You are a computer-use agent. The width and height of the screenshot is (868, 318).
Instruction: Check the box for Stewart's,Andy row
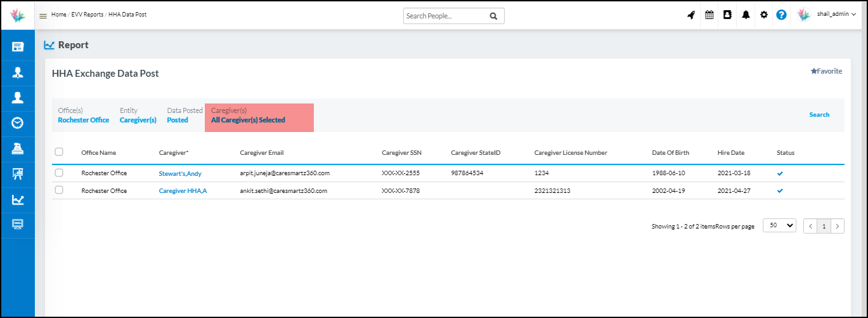tap(59, 173)
